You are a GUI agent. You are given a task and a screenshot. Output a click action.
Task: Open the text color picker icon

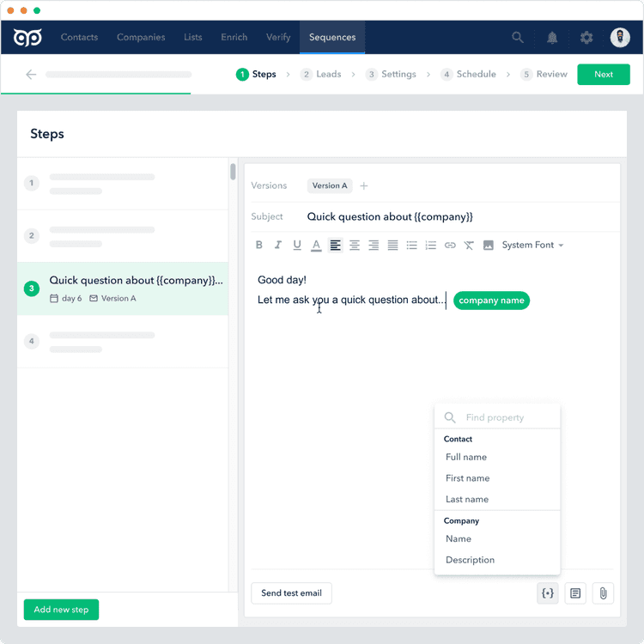click(316, 246)
